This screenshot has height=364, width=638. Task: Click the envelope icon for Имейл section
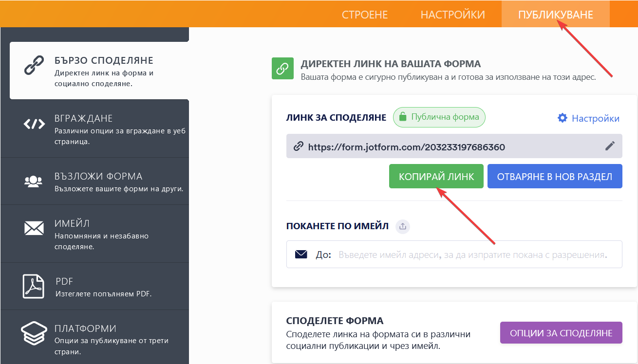(x=34, y=228)
